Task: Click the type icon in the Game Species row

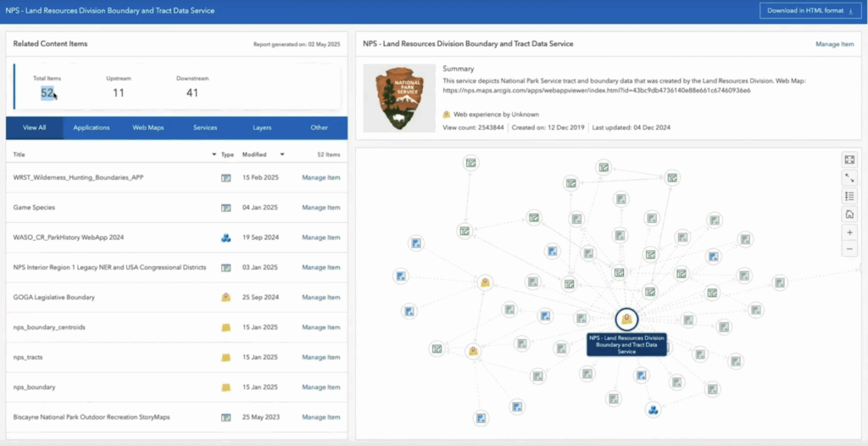Action: pos(225,208)
